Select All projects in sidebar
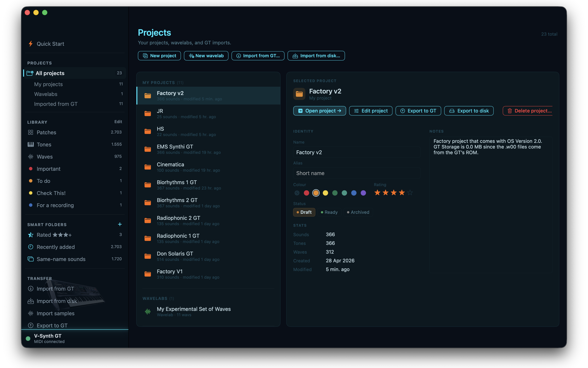The width and height of the screenshot is (588, 368). [x=75, y=73]
